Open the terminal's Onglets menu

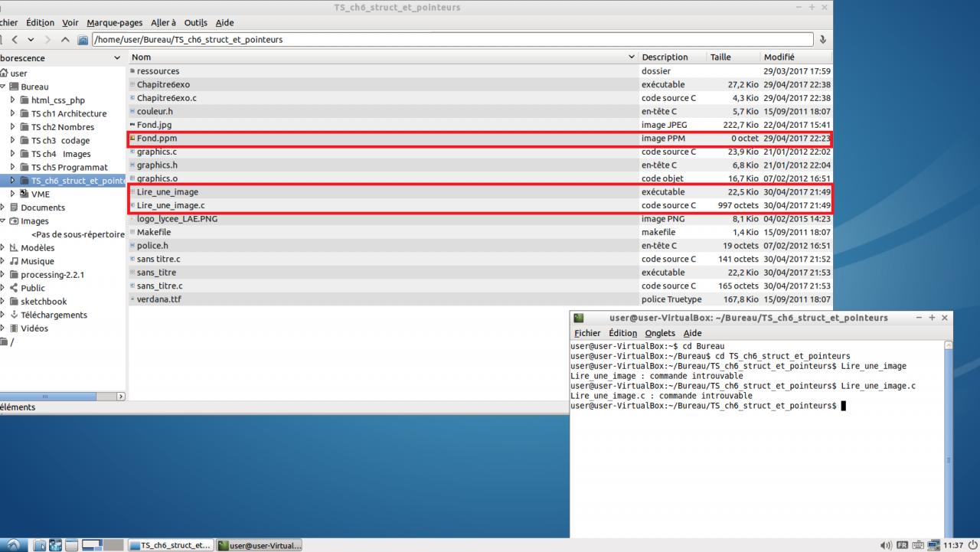coord(660,333)
